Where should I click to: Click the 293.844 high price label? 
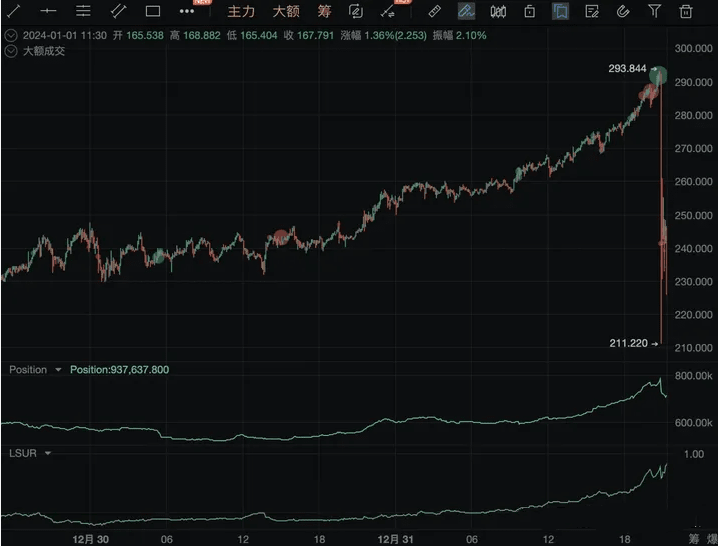coord(626,69)
